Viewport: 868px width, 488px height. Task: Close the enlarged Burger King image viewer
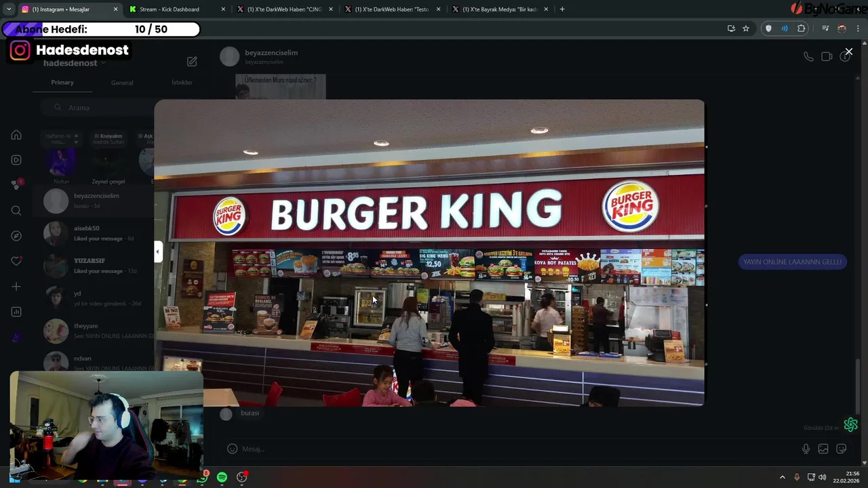848,52
